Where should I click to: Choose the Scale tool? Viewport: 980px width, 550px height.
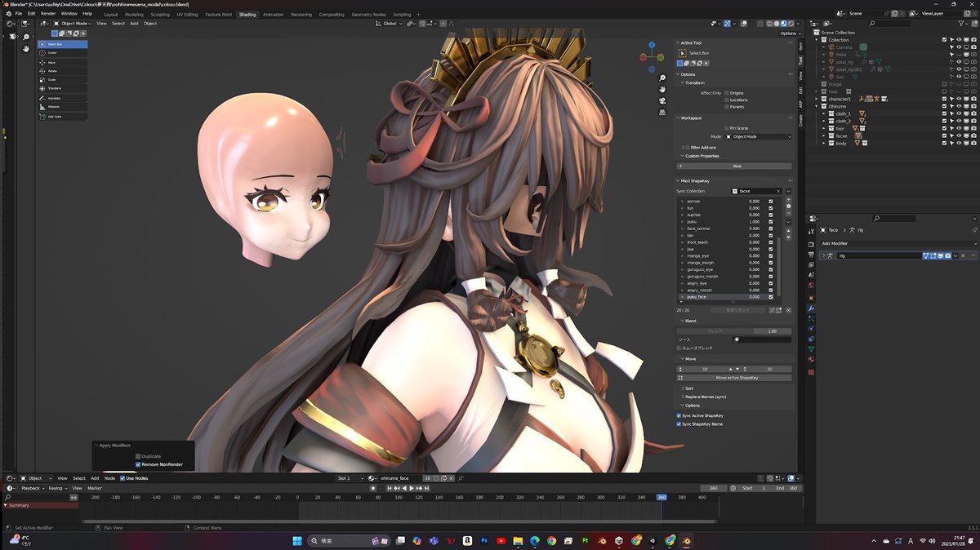coord(62,79)
